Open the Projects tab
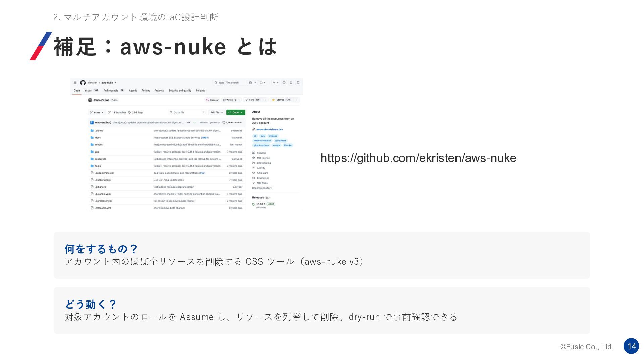The image size is (644, 362). pos(159,90)
